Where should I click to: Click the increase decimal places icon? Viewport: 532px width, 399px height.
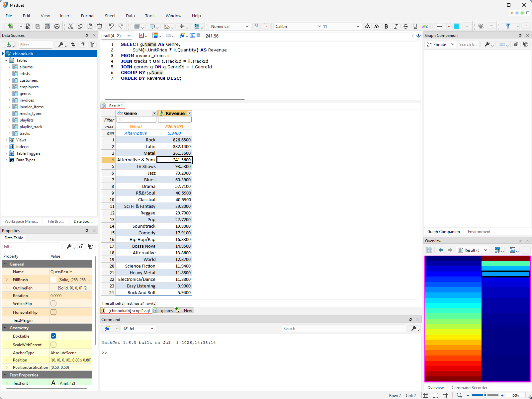pos(256,26)
